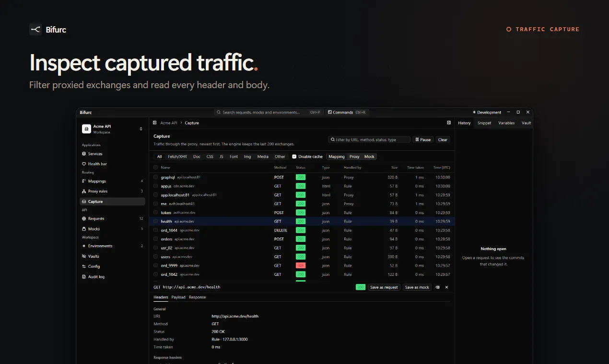Open the Services page icon in sidebar
609x364 pixels.
(x=84, y=154)
